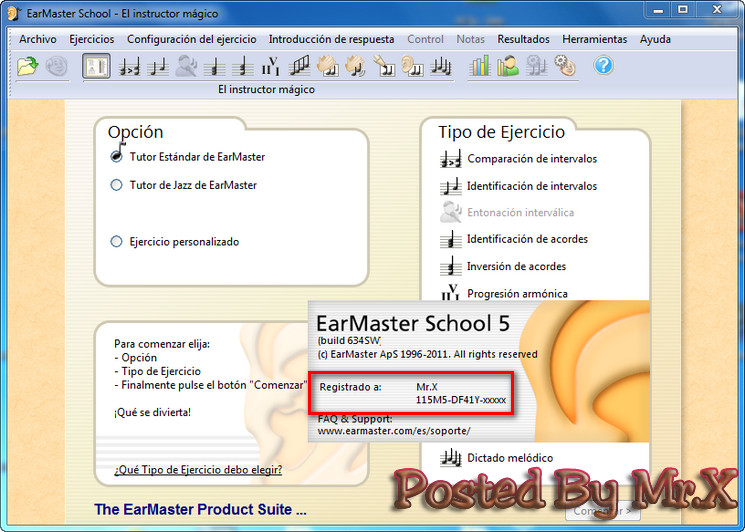The width and height of the screenshot is (745, 532).
Task: Choose Comparación de intervalos exercise type
Action: (518, 159)
